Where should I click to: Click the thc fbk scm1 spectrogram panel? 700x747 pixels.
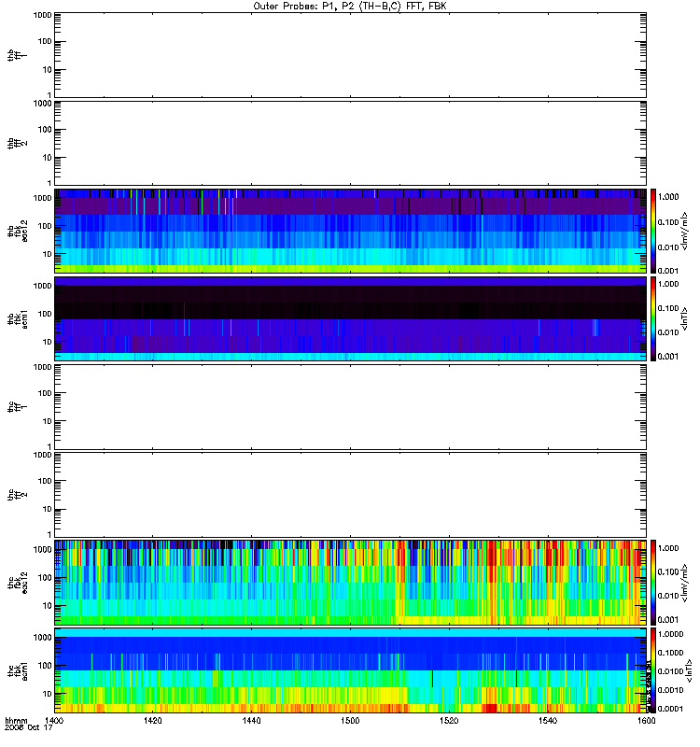pyautogui.click(x=350, y=670)
